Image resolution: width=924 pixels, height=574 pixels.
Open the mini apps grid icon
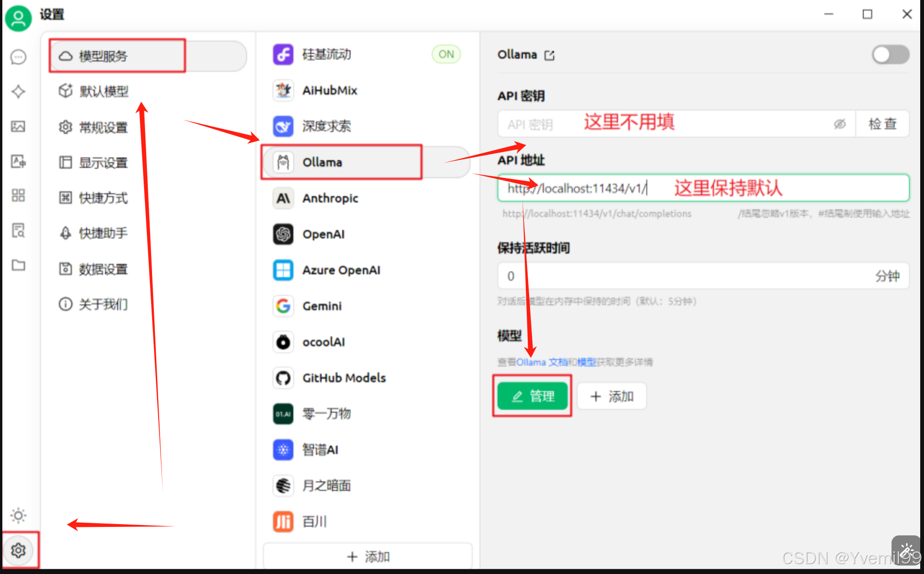pyautogui.click(x=18, y=195)
